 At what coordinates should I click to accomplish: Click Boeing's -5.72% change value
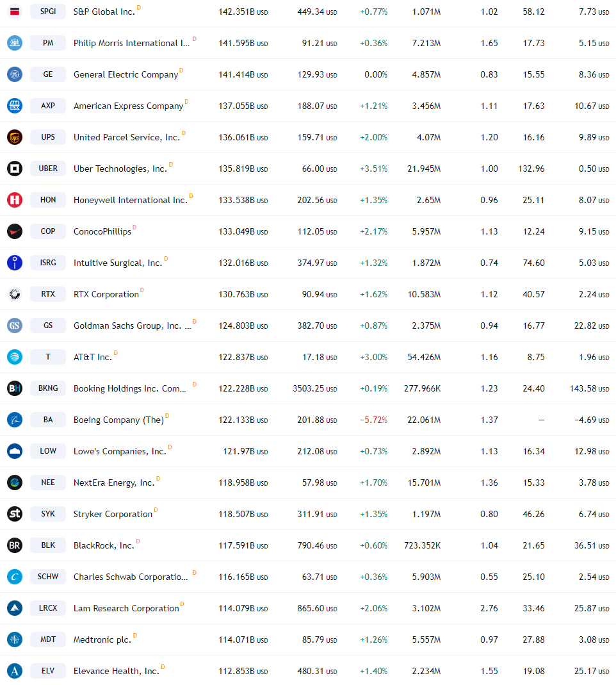[x=374, y=420]
